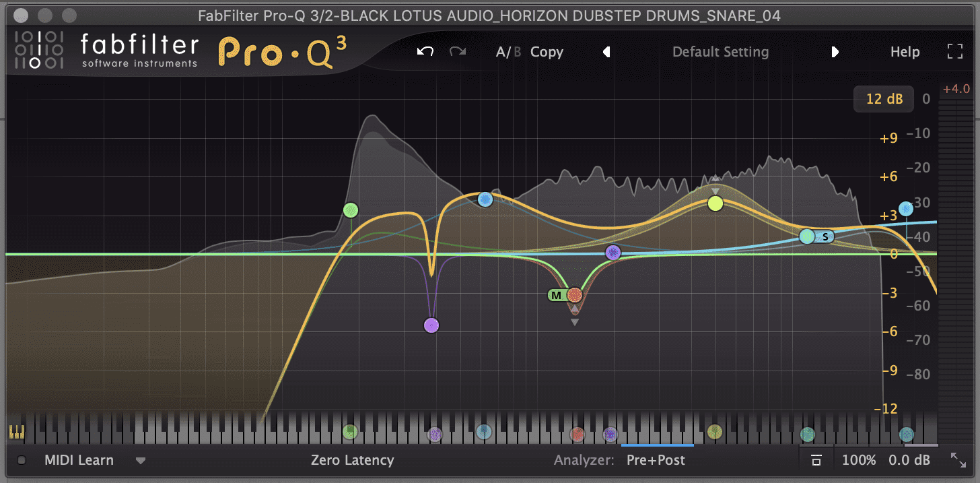Expand the MIDI Learn dropdown arrow

141,461
